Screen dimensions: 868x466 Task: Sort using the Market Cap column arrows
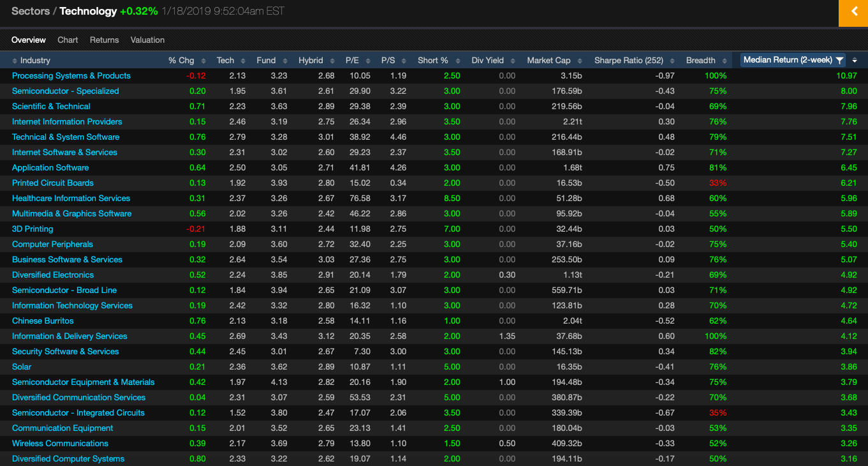580,61
